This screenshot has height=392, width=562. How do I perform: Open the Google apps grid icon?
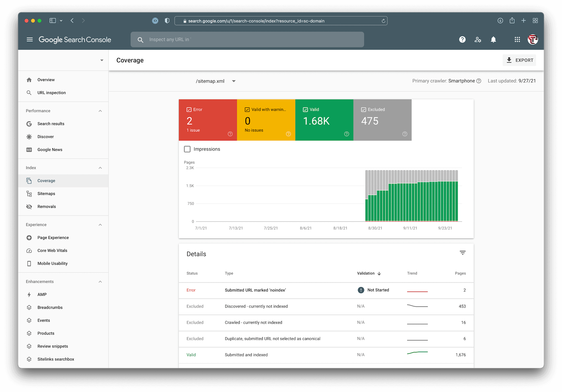(x=517, y=40)
